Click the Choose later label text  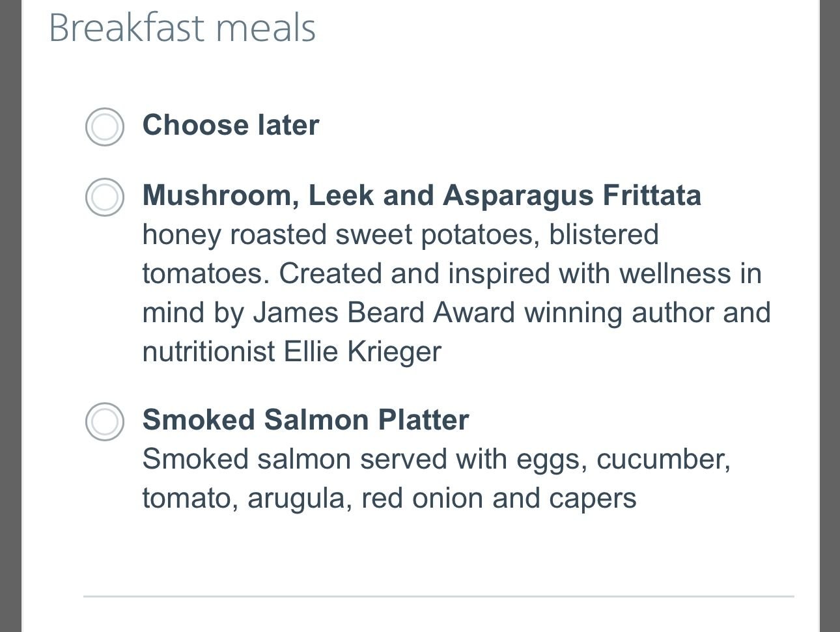[231, 125]
